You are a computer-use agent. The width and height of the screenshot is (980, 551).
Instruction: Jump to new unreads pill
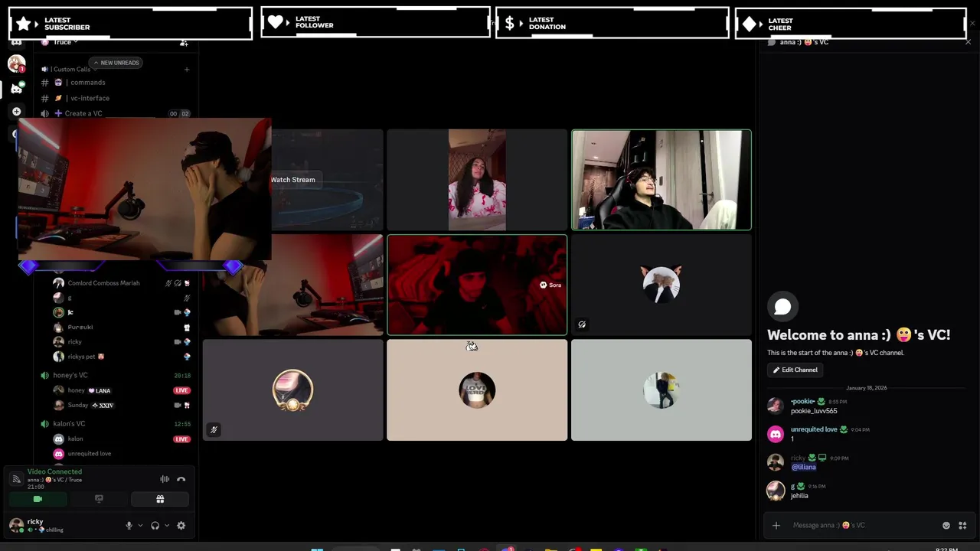(x=116, y=63)
